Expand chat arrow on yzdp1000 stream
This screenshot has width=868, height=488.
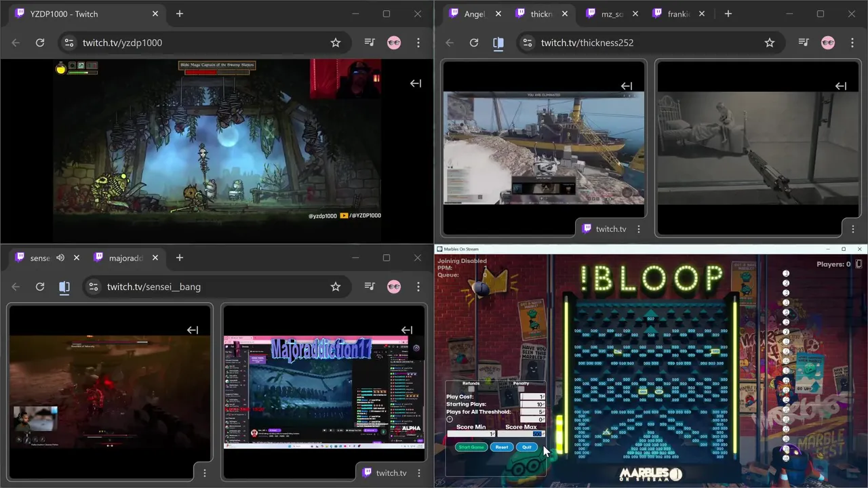[x=416, y=83]
